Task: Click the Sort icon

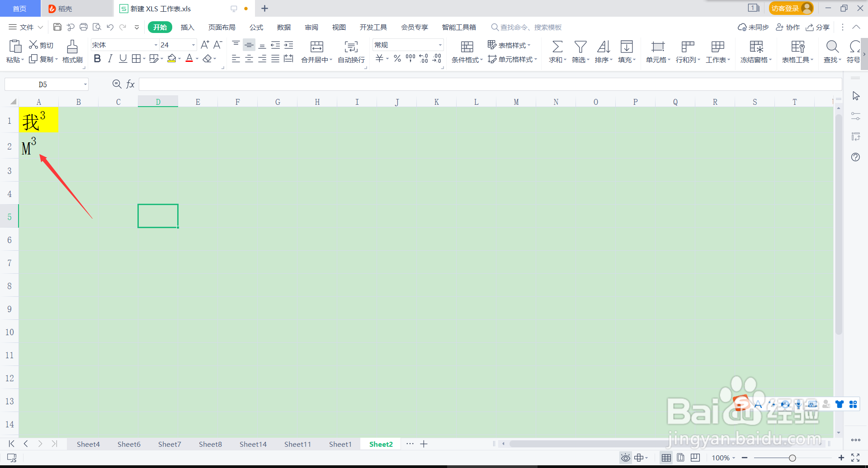Action: point(604,47)
